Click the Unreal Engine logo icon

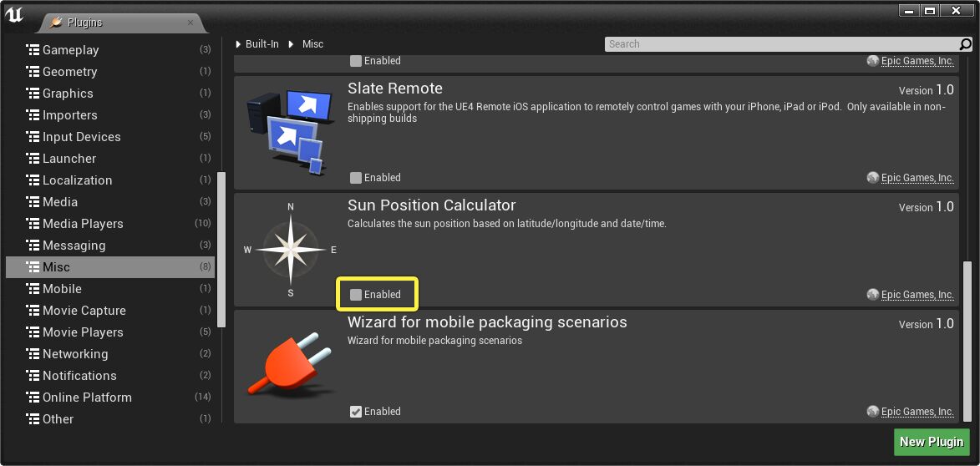(x=14, y=14)
